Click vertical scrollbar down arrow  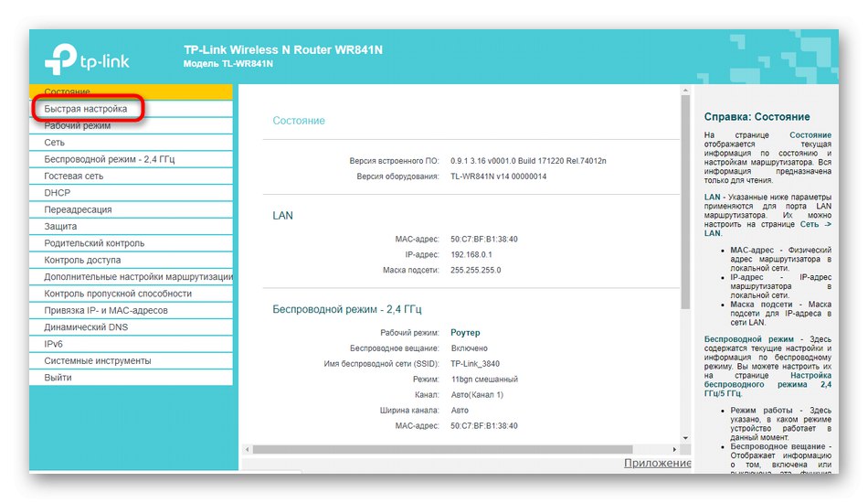[x=685, y=438]
